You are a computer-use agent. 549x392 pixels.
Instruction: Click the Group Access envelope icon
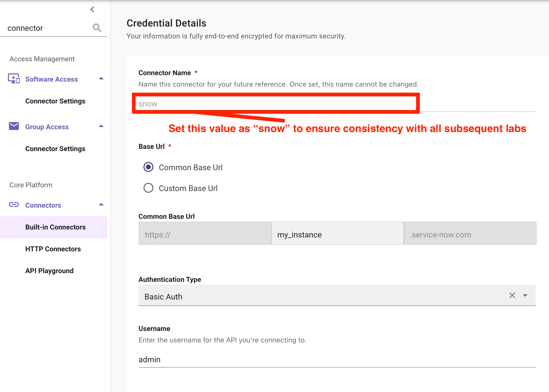coord(14,126)
